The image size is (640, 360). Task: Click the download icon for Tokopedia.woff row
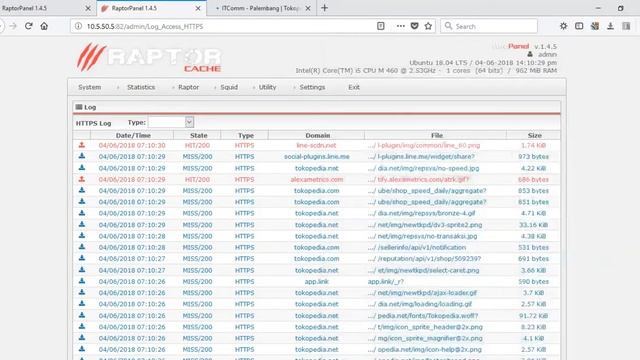pos(82,315)
